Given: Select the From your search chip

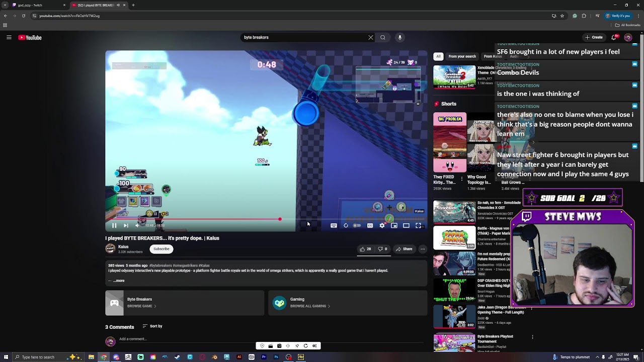Looking at the screenshot, I should 462,56.
